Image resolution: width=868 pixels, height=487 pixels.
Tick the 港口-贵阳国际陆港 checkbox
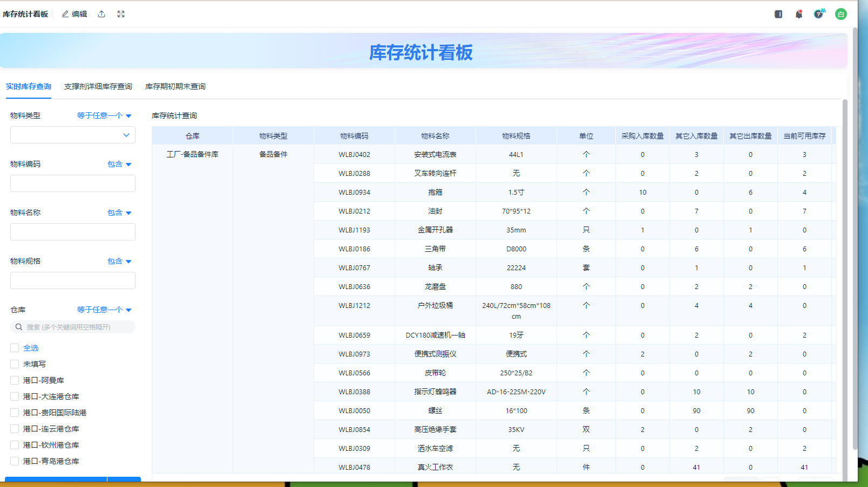[x=15, y=413]
